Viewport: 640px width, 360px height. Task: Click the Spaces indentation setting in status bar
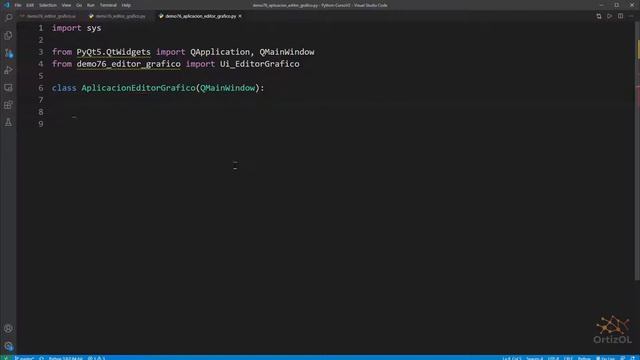click(x=534, y=358)
